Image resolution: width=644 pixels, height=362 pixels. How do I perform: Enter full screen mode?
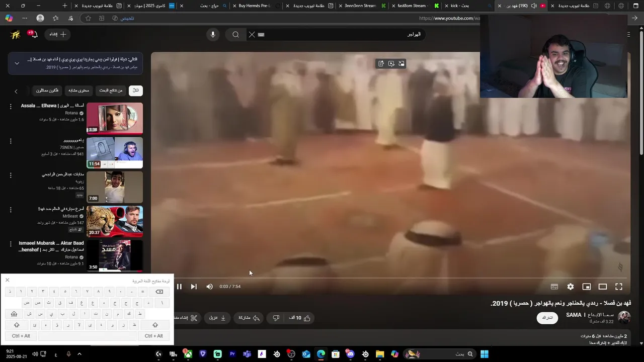(619, 287)
